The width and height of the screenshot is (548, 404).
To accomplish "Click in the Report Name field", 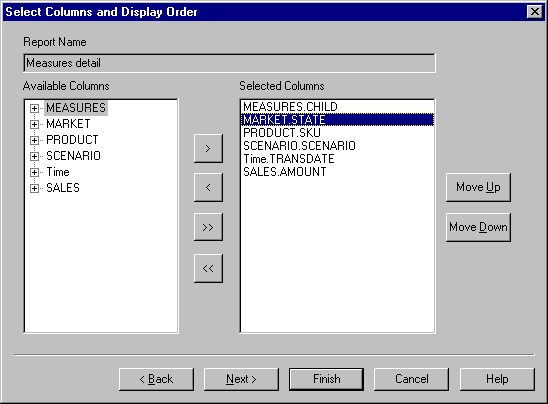I will coord(229,63).
